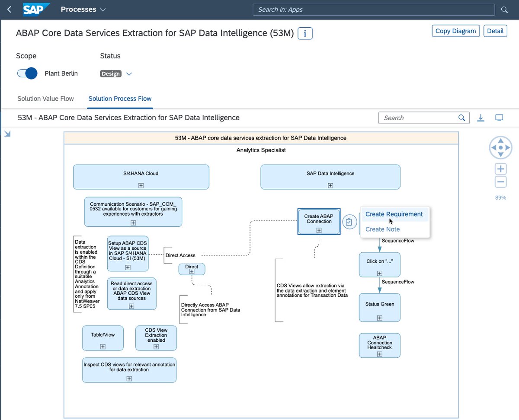
Task: Expand Communication Scenario SAP_COM_0532 node
Action: pyautogui.click(x=133, y=223)
